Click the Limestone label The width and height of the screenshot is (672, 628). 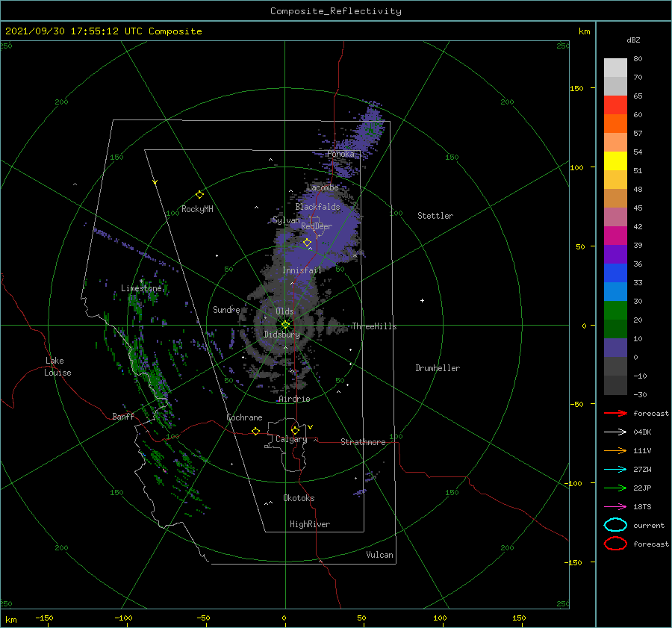[141, 288]
